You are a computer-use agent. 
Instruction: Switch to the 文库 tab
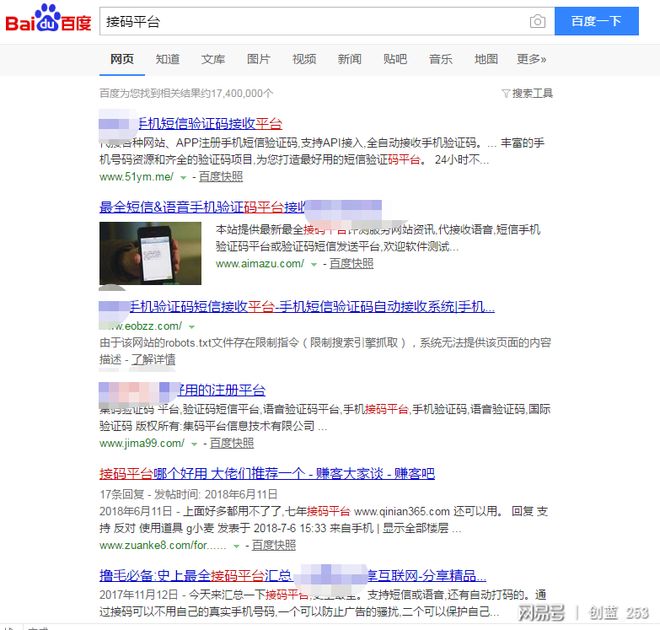click(213, 59)
